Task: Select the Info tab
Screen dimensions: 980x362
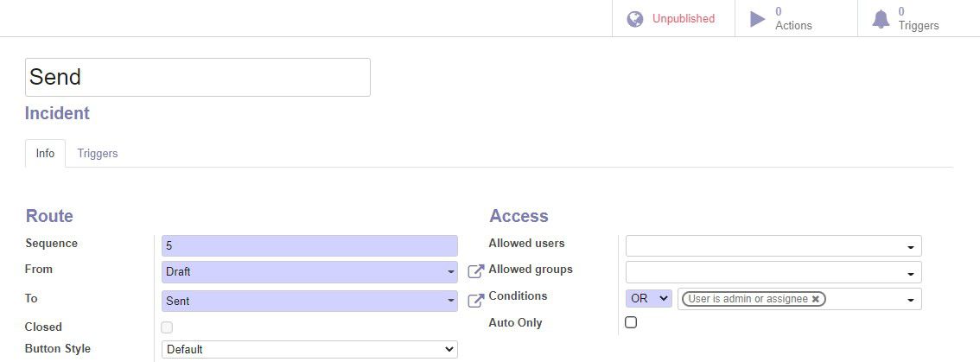Action: (x=45, y=153)
